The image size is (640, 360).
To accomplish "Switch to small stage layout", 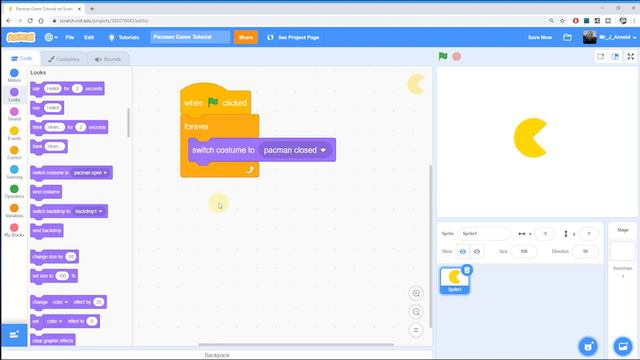I will (600, 57).
